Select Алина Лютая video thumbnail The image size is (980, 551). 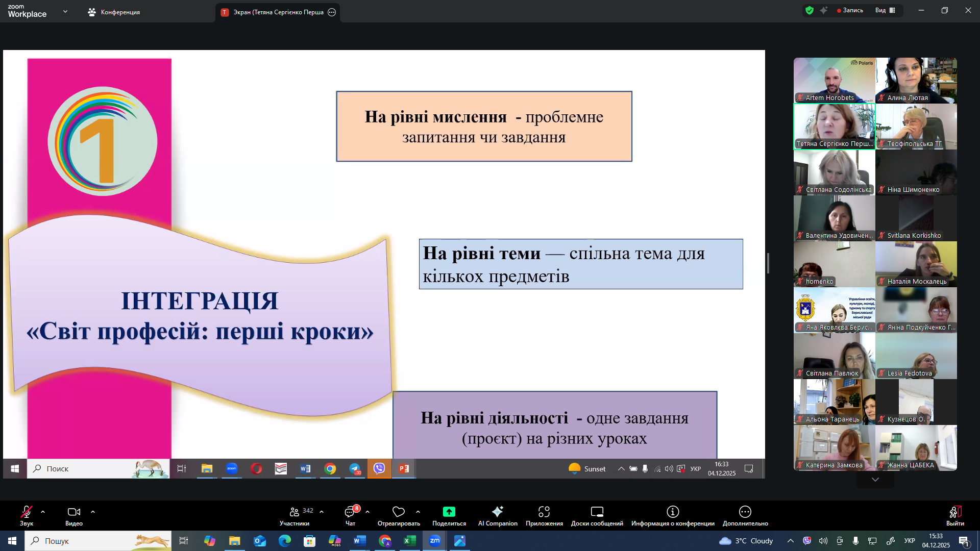916,80
